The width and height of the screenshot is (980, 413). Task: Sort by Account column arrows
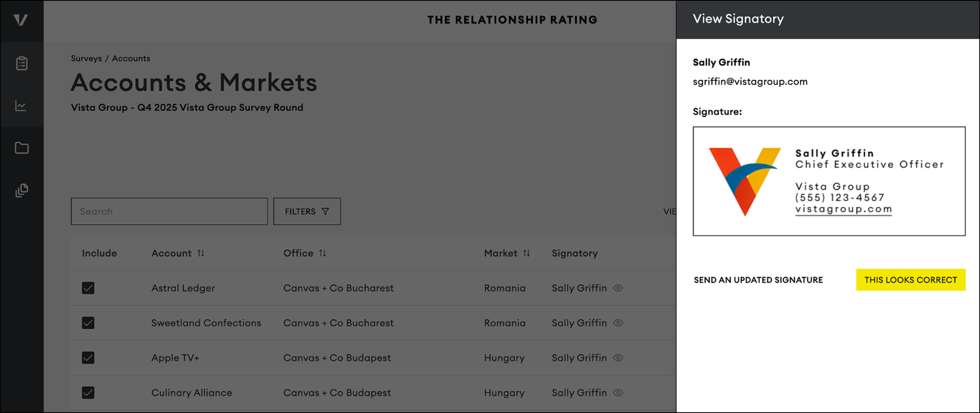click(201, 253)
